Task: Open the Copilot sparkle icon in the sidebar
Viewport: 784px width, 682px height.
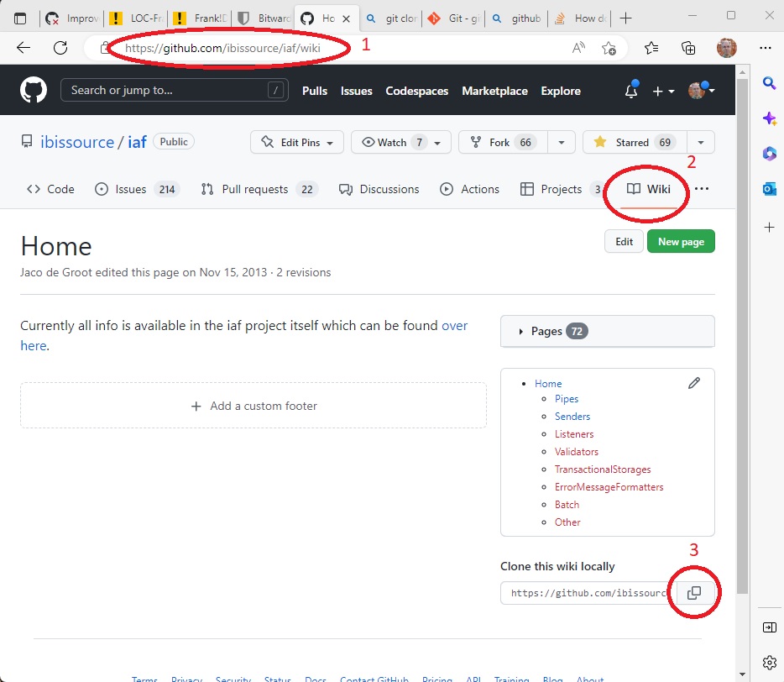Action: pyautogui.click(x=769, y=118)
